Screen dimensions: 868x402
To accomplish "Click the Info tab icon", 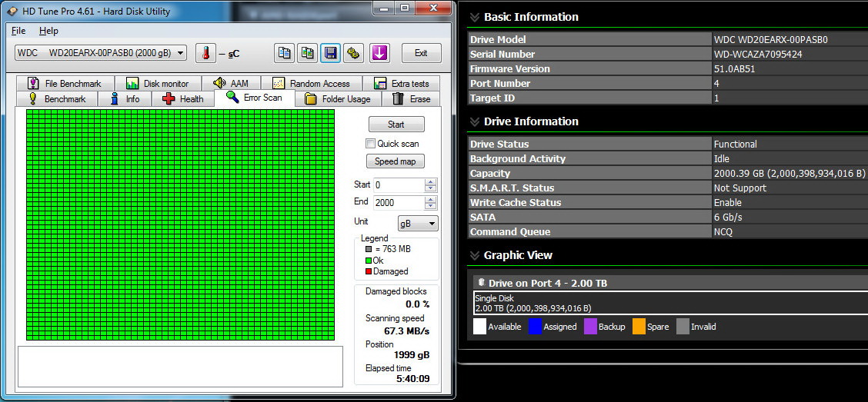I will point(115,99).
